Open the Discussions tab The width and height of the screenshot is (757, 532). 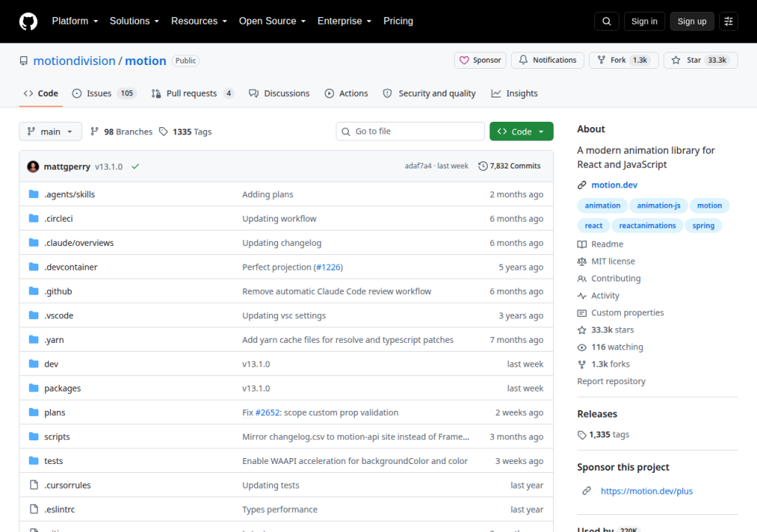tap(279, 93)
